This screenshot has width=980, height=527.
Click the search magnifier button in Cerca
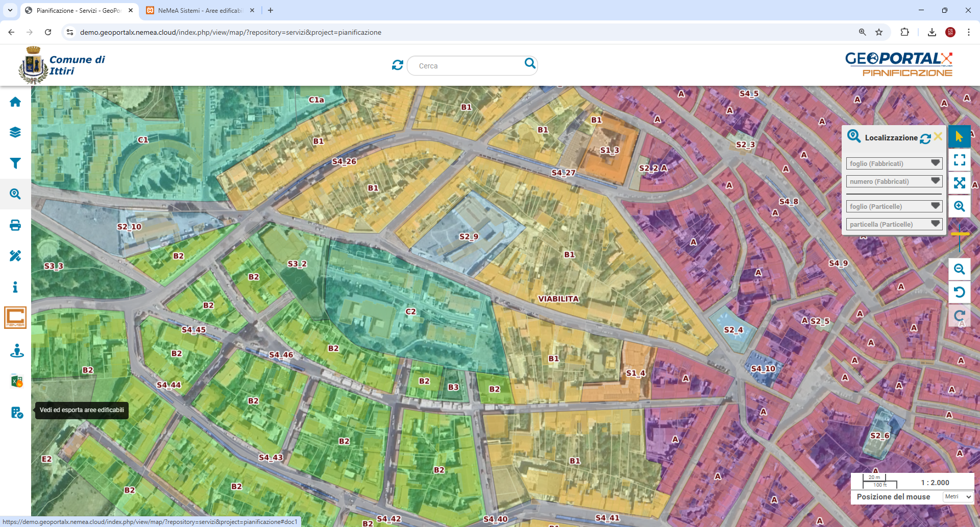(530, 63)
